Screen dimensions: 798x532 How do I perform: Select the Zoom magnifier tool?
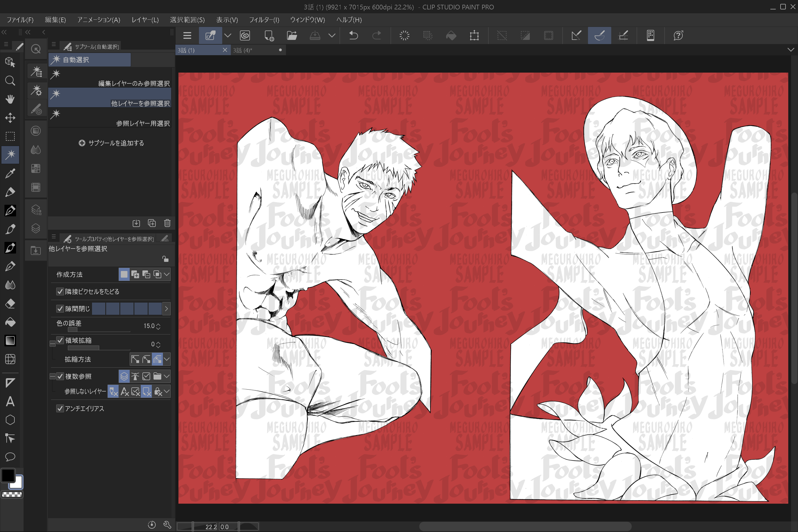10,81
